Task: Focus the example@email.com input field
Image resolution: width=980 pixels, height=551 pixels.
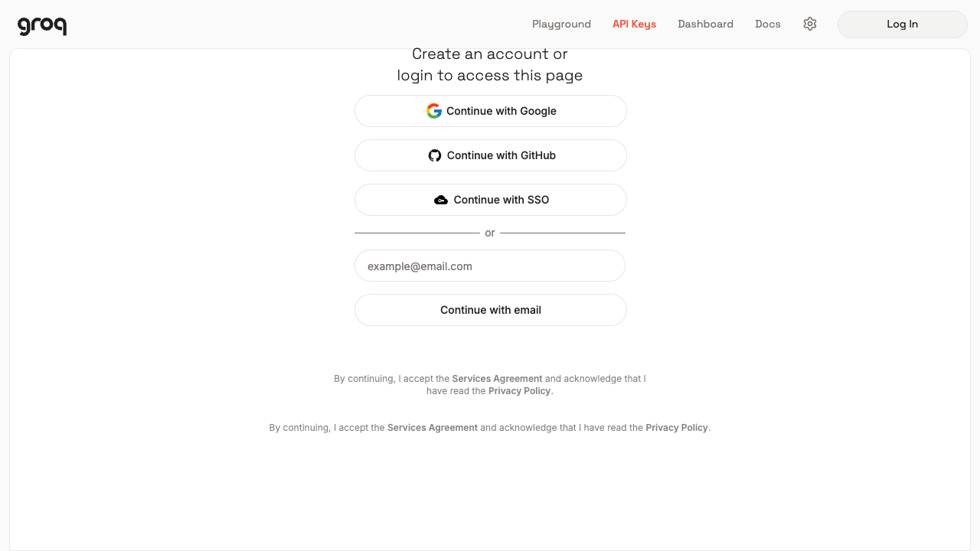Action: (x=490, y=266)
